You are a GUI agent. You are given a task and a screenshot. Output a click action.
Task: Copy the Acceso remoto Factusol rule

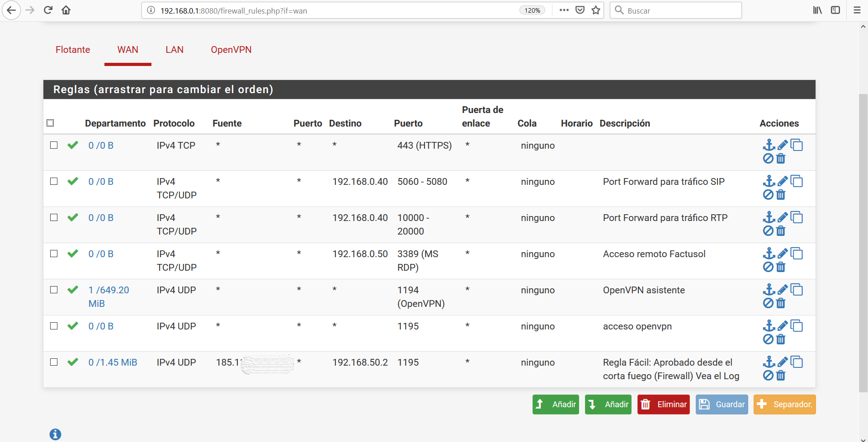click(797, 254)
